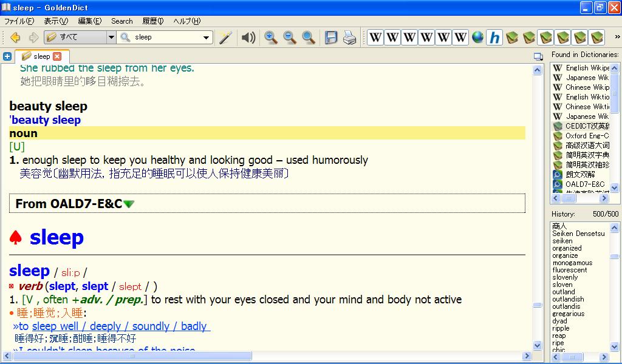Close the 'sleep' tab
Viewport: 622px width, 364px height.
pyautogui.click(x=57, y=56)
